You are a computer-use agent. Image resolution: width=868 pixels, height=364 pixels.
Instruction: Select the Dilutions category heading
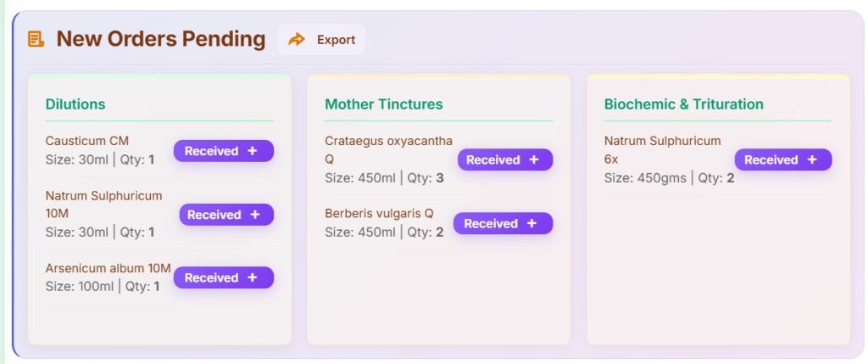75,104
